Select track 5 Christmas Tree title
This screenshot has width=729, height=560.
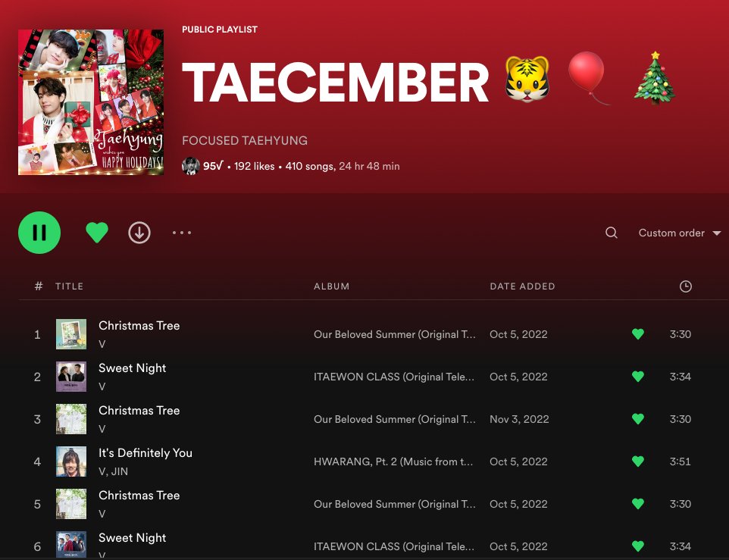(x=139, y=496)
